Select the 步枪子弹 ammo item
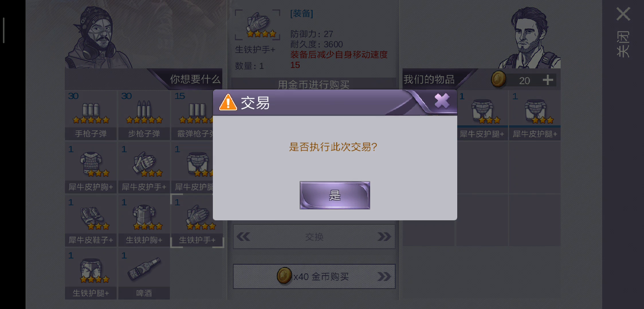The image size is (644, 309). [x=144, y=115]
